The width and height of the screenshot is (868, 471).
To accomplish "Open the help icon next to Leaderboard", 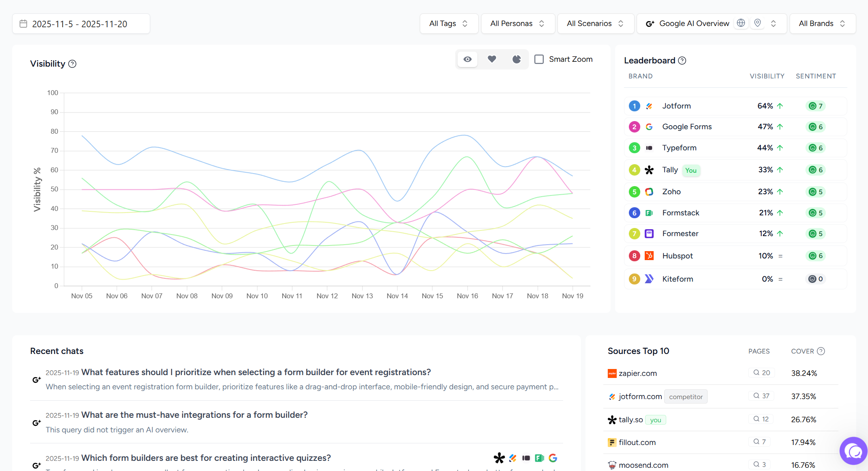I will 682,60.
